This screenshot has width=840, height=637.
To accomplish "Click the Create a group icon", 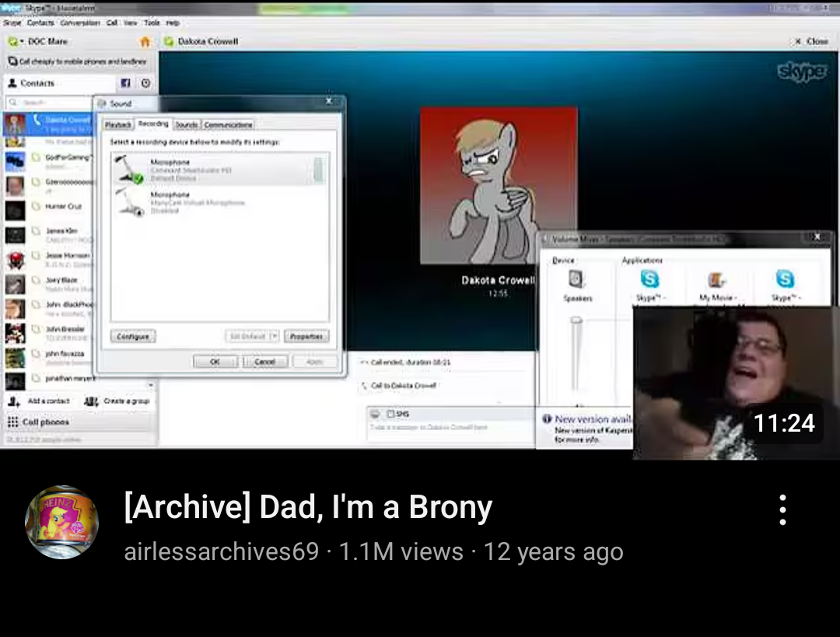I will pyautogui.click(x=91, y=401).
